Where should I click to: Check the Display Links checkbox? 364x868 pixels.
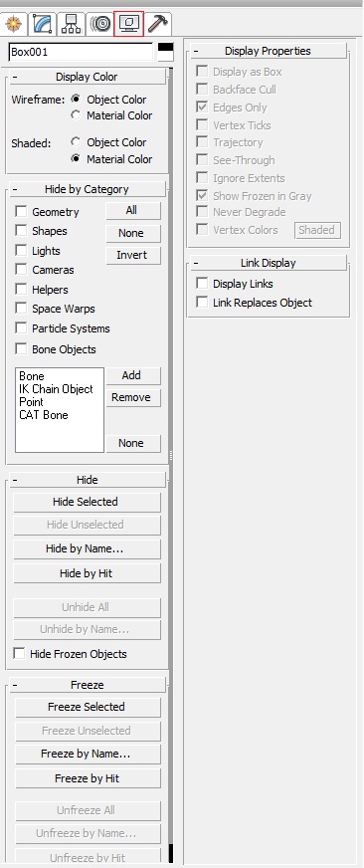tap(203, 284)
